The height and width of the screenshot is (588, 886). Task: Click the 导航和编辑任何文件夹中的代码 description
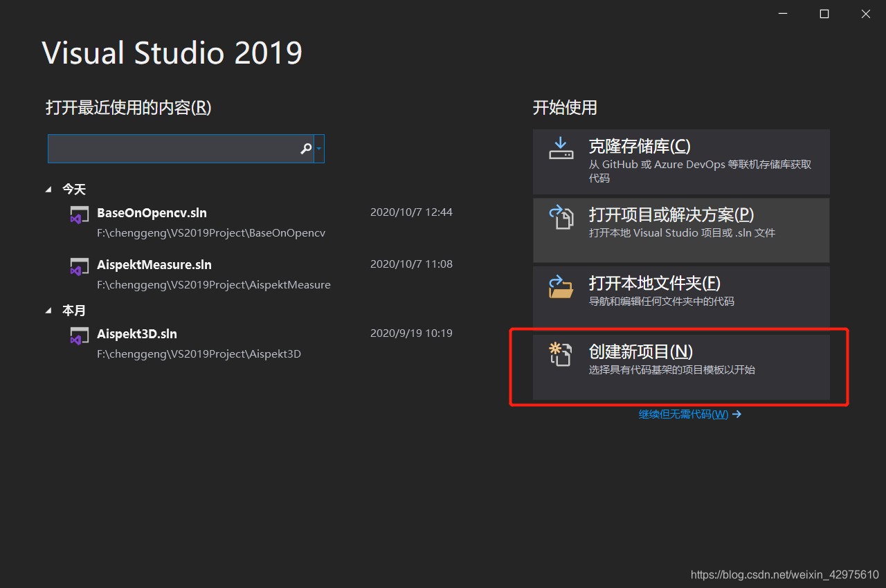pos(662,302)
